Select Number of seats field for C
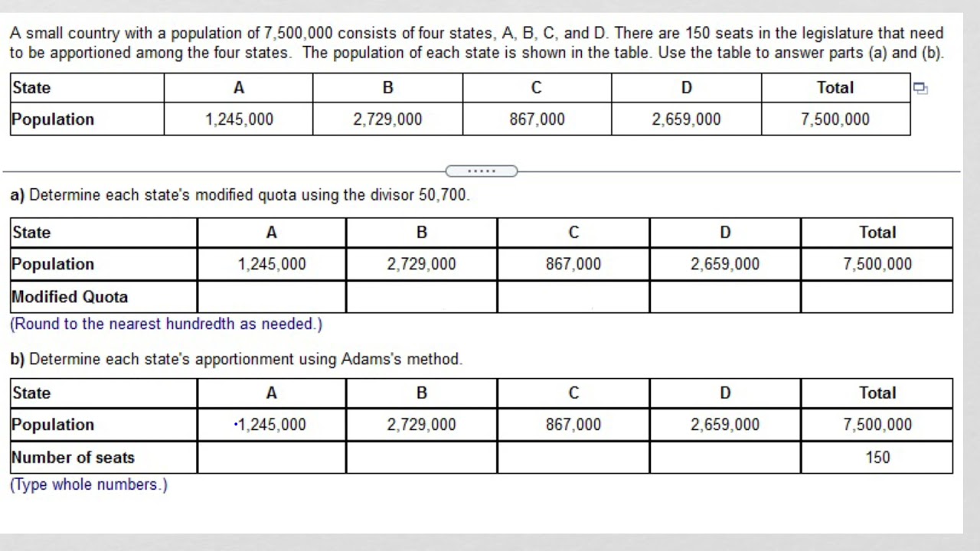 point(573,458)
